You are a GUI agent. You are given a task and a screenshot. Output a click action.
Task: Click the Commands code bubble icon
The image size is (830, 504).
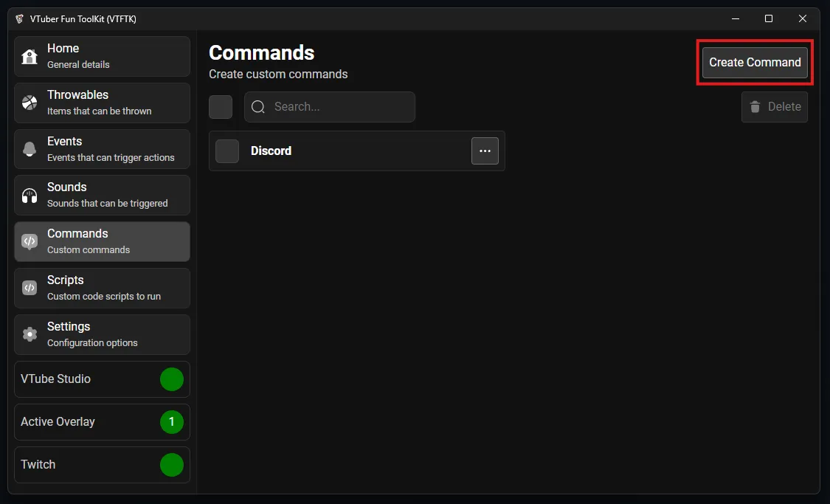tap(30, 242)
